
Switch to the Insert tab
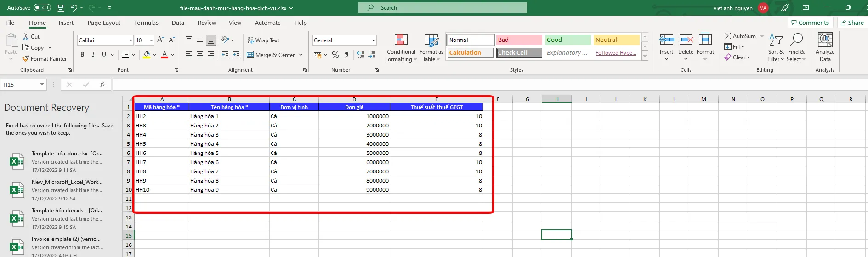pos(66,23)
